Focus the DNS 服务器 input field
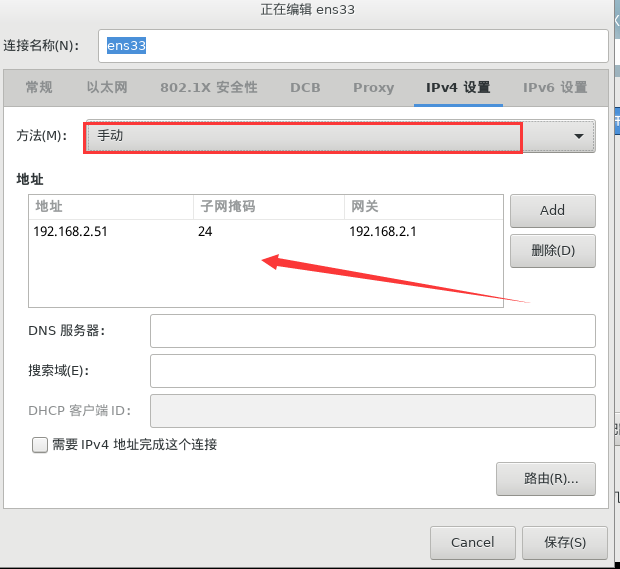The width and height of the screenshot is (620, 569). pyautogui.click(x=372, y=330)
